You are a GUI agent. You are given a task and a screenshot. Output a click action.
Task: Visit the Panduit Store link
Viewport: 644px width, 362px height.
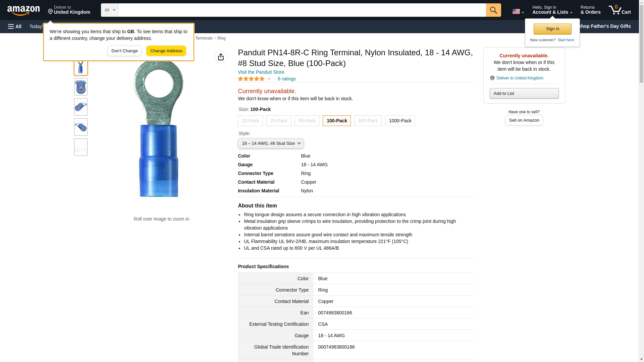coord(261,72)
